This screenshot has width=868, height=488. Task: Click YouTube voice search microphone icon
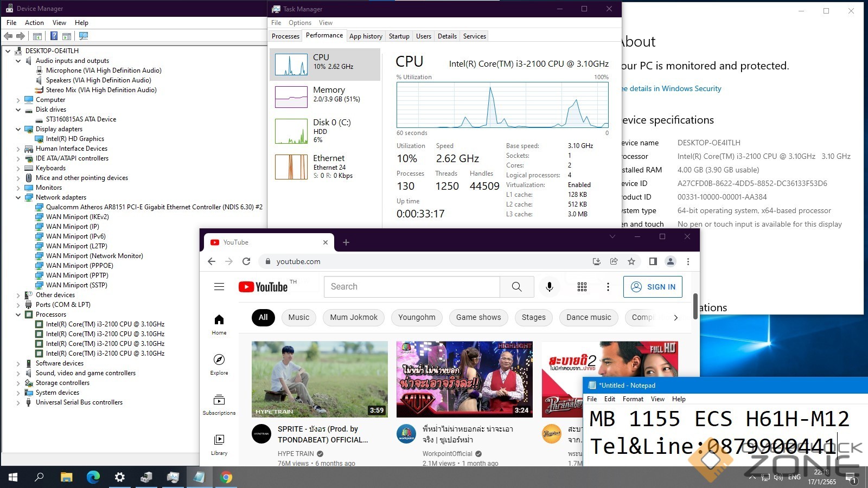pos(549,287)
